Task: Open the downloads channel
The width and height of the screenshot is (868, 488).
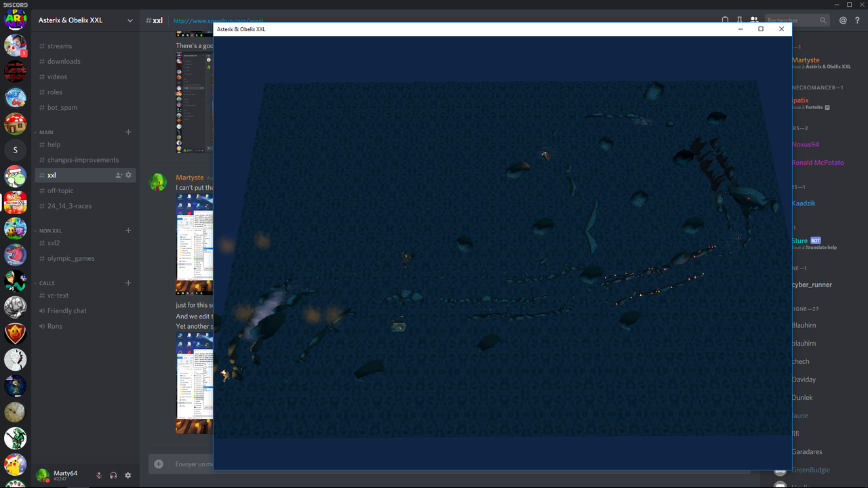Action: (85, 62)
